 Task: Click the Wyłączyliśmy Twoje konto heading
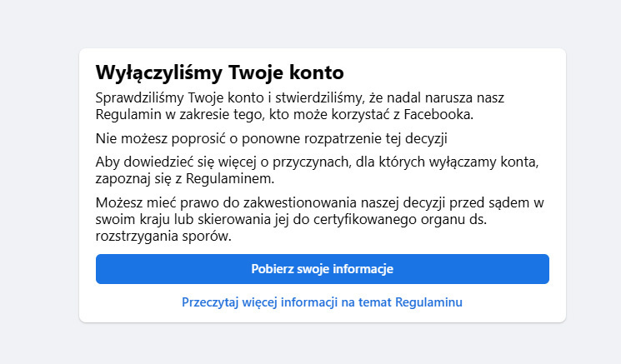(219, 72)
